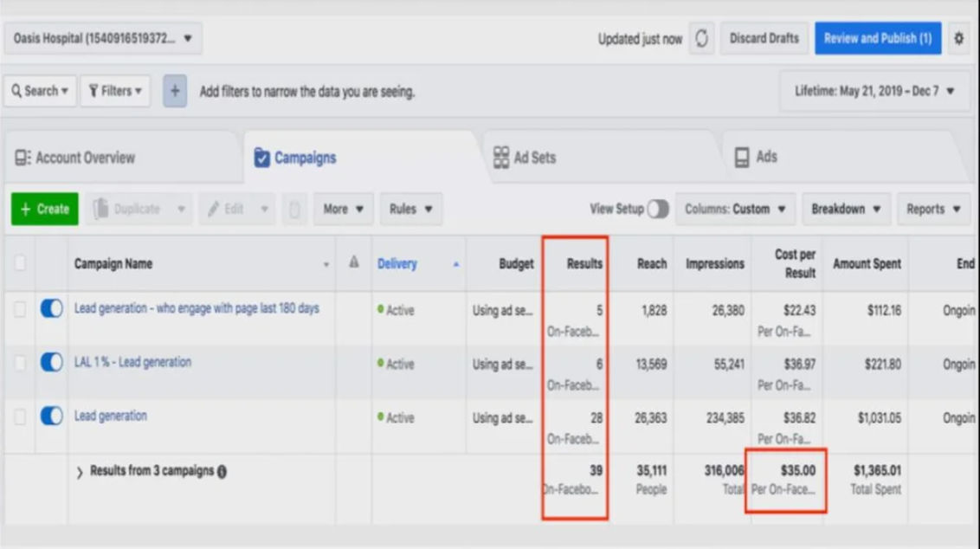Viewport: 980px width, 549px height.
Task: Click the Duplicate campaign icon
Action: (101, 210)
